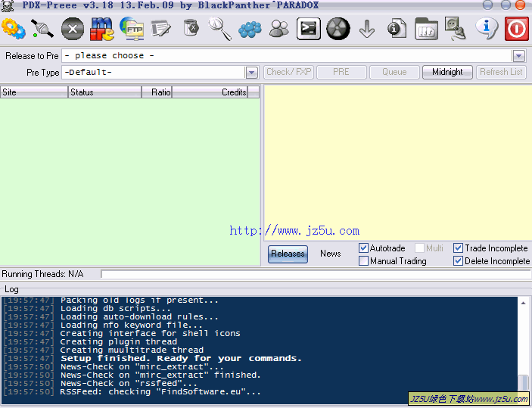
Task: Sort by the Credits column header
Action: [209, 92]
